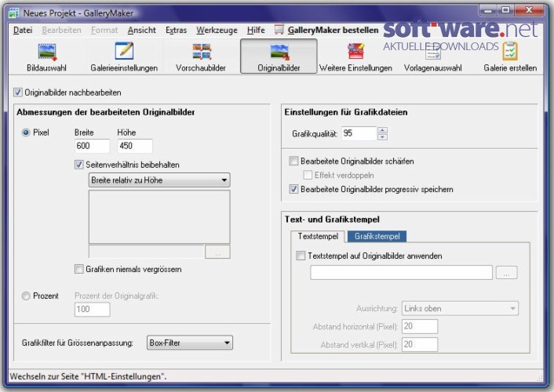Click the Abmessungen der bearbeiteten Originalbilder heading
Image resolution: width=554 pixels, height=392 pixels.
[x=106, y=112]
